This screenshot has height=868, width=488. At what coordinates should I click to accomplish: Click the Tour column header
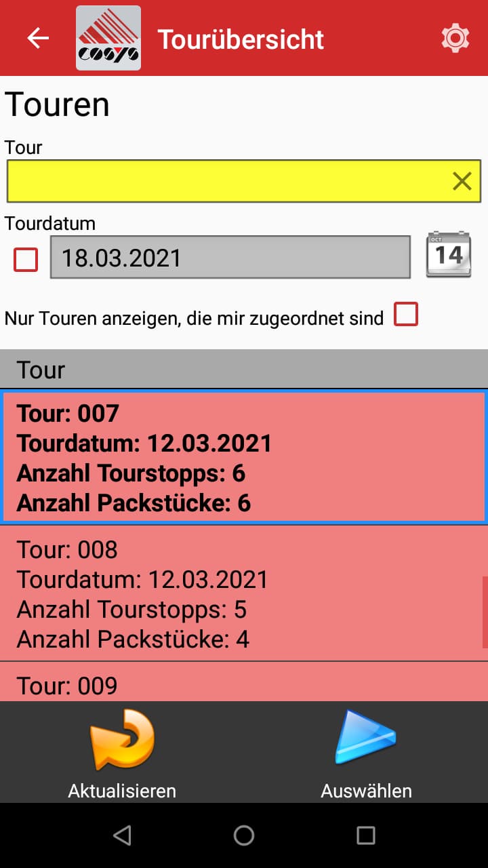pos(244,369)
